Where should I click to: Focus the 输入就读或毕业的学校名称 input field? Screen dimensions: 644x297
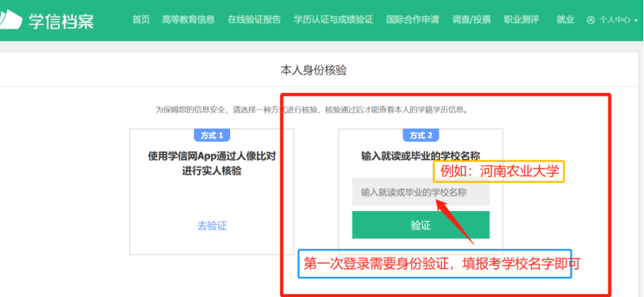point(421,192)
